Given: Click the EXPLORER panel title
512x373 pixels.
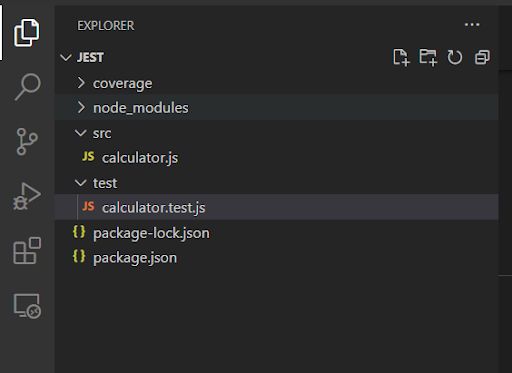Looking at the screenshot, I should (106, 26).
